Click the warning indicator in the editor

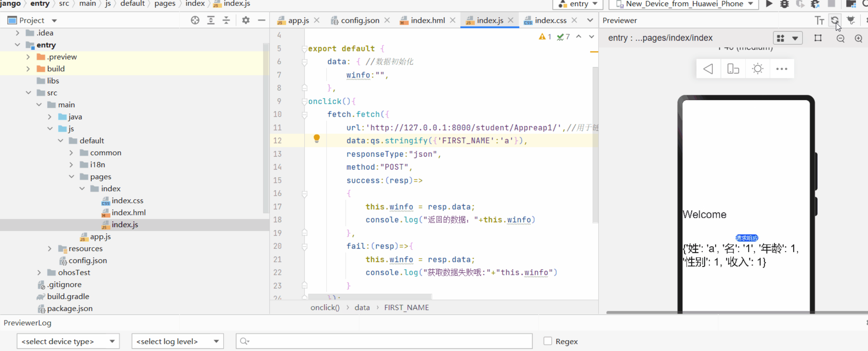click(x=545, y=37)
